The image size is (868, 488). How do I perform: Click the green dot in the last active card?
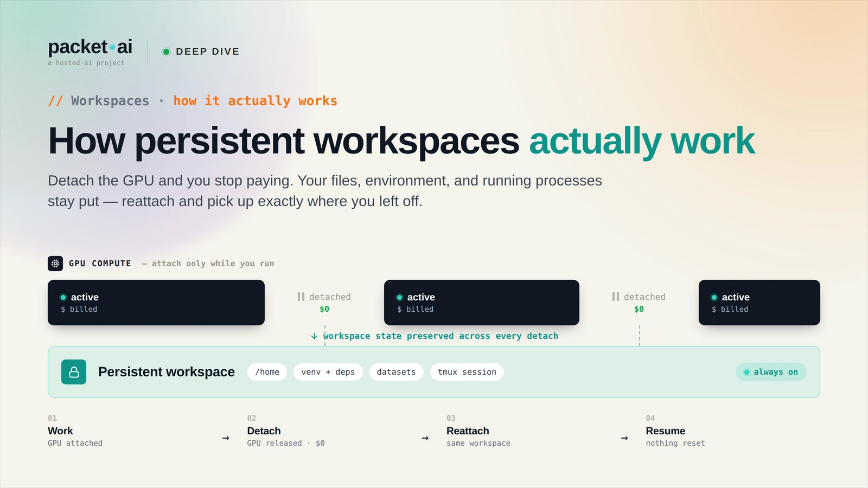[714, 297]
